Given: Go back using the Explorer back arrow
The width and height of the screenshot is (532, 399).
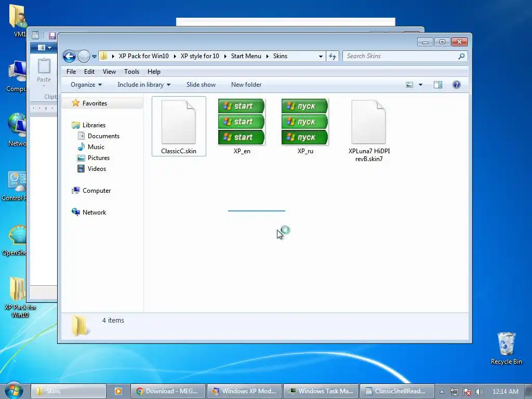Looking at the screenshot, I should (x=69, y=56).
